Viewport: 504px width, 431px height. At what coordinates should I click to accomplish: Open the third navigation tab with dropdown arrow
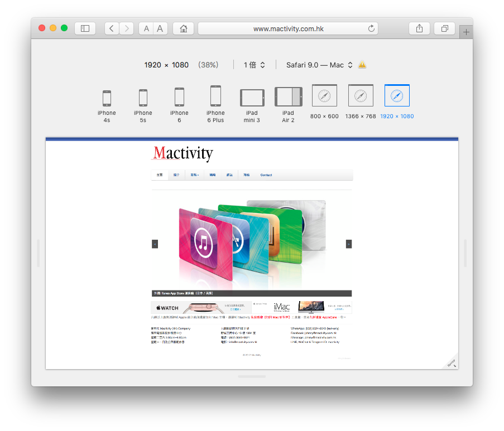195,175
